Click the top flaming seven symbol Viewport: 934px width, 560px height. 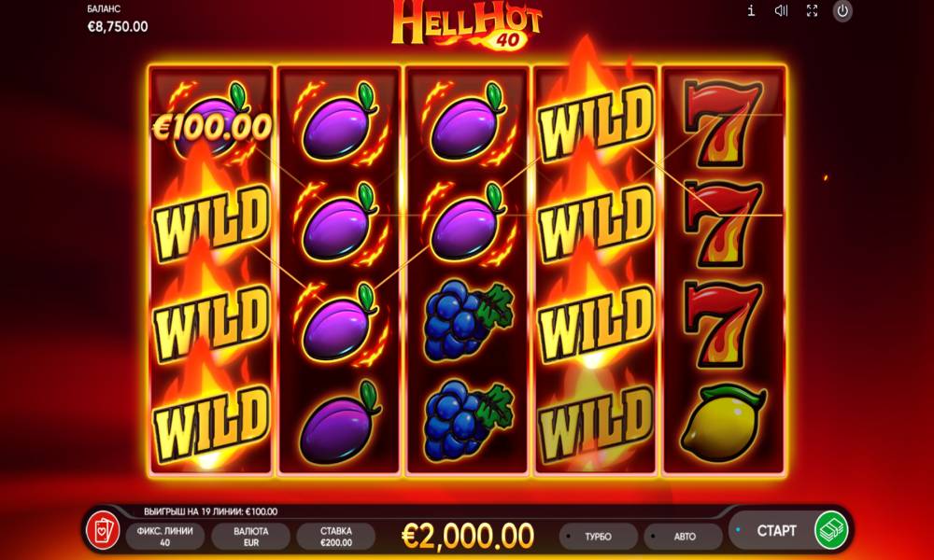723,124
